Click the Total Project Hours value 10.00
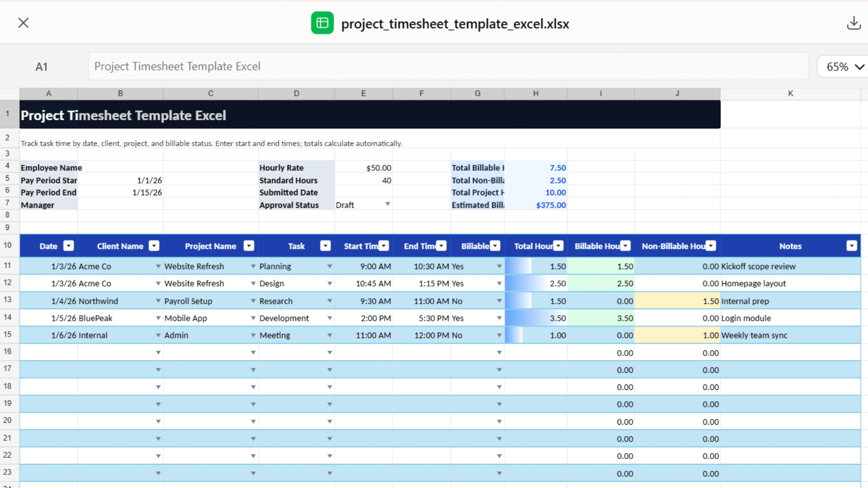The height and width of the screenshot is (488, 868). coord(536,192)
